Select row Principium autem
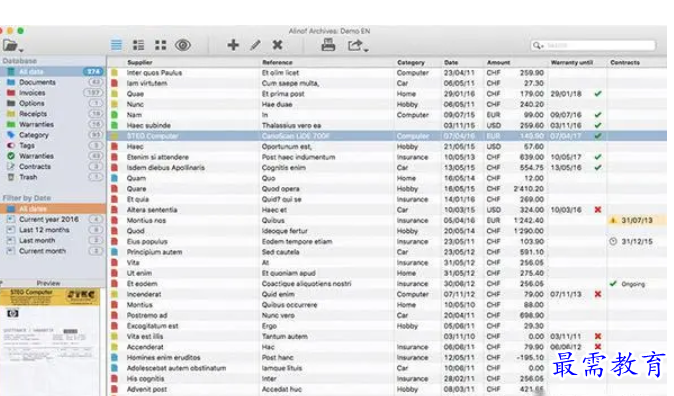Screen dimensions: 674x396 tap(387, 252)
